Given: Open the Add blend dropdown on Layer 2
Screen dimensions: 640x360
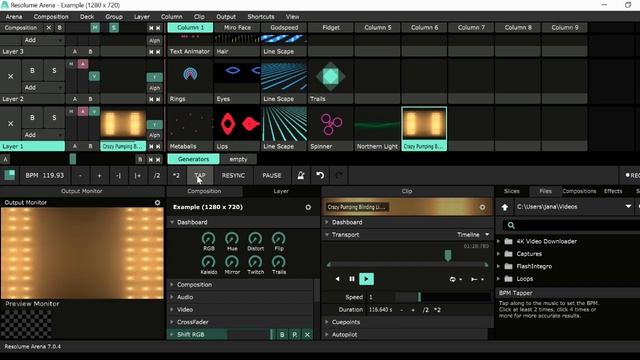Looking at the screenshot, I should click(43, 87).
